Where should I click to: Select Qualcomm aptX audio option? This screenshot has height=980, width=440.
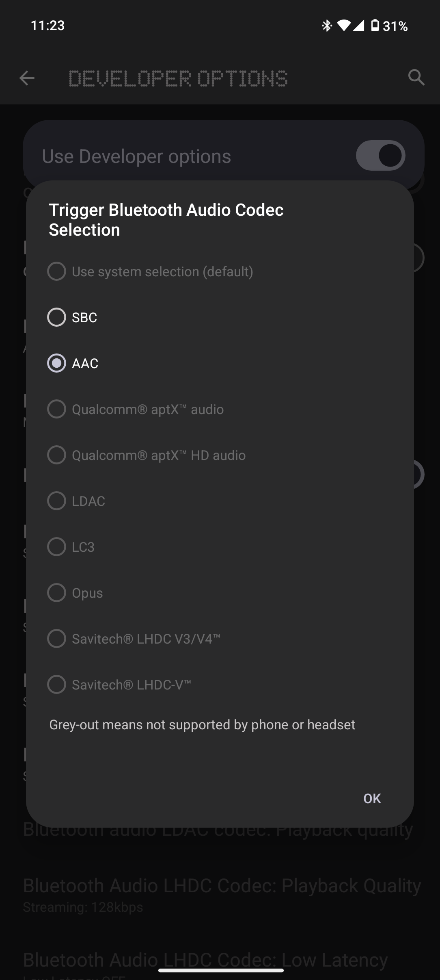[57, 409]
